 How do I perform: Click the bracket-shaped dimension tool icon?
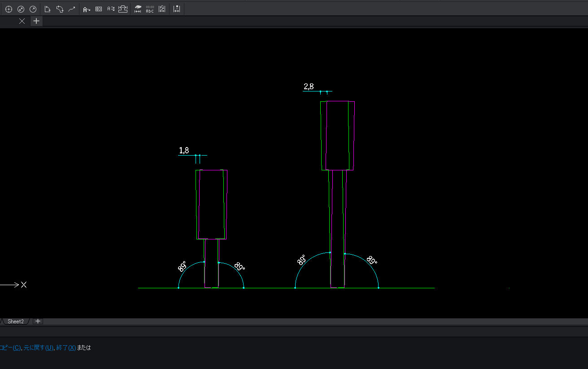123,9
